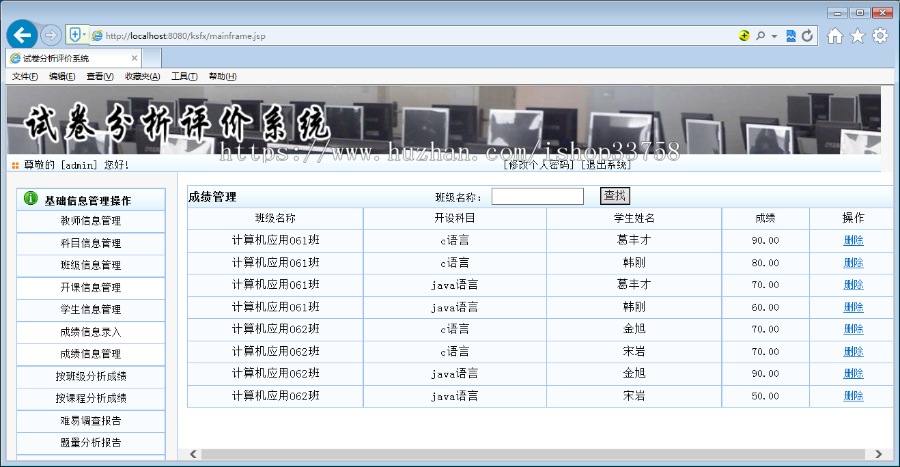
Task: Open the 查看(V) menu
Action: [x=100, y=76]
